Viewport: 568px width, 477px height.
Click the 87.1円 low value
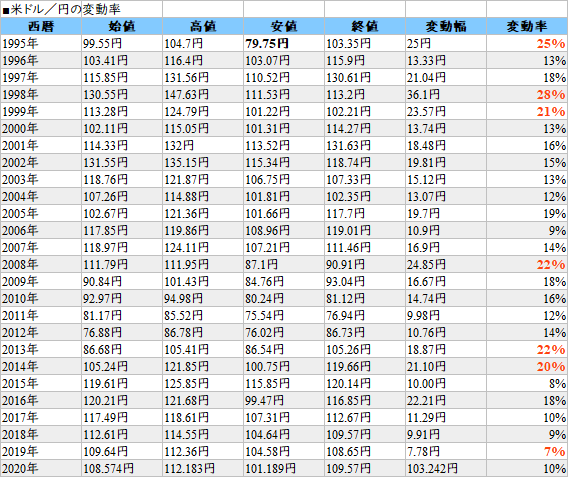[261, 265]
